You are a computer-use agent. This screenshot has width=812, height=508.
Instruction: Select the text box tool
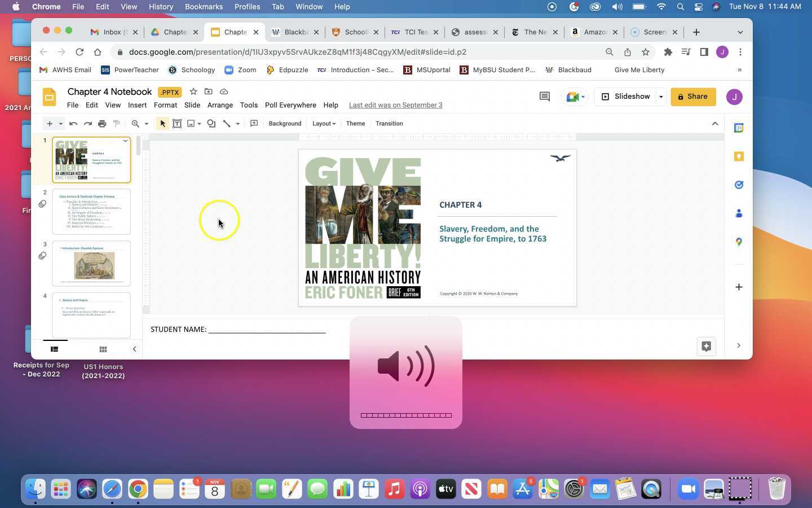pyautogui.click(x=177, y=124)
